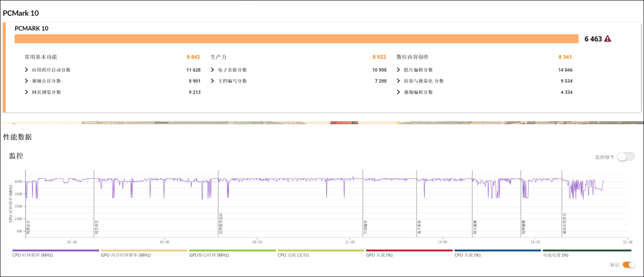Click the 应用程序启动 marker line in chart

point(218,203)
